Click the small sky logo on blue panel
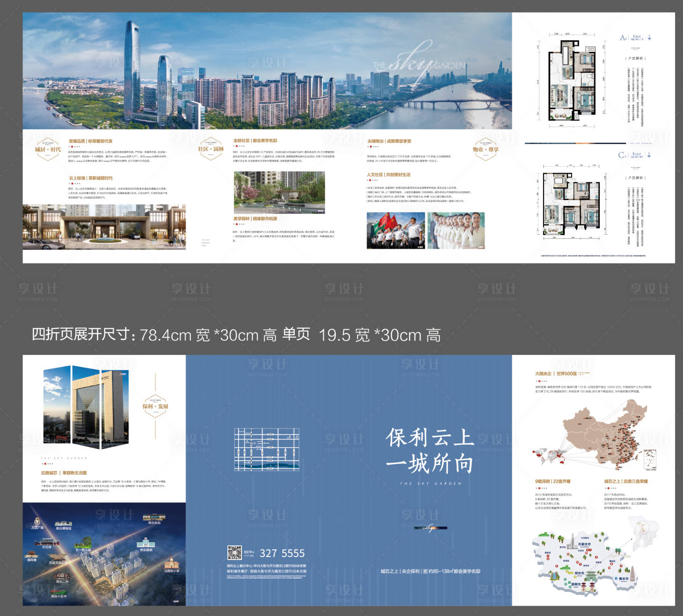 coord(430,528)
